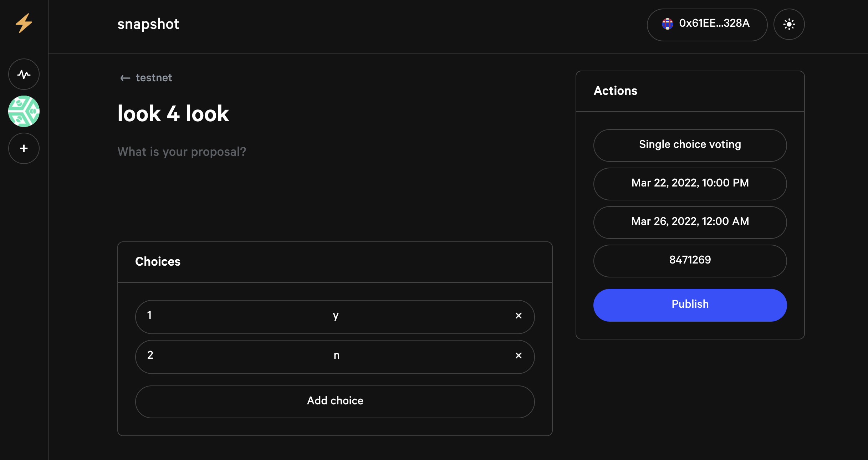Open the activity feed in the sidebar

click(x=24, y=74)
